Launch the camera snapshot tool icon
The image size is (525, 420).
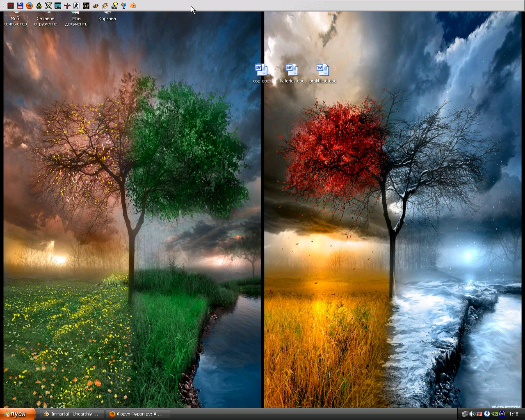tap(114, 6)
